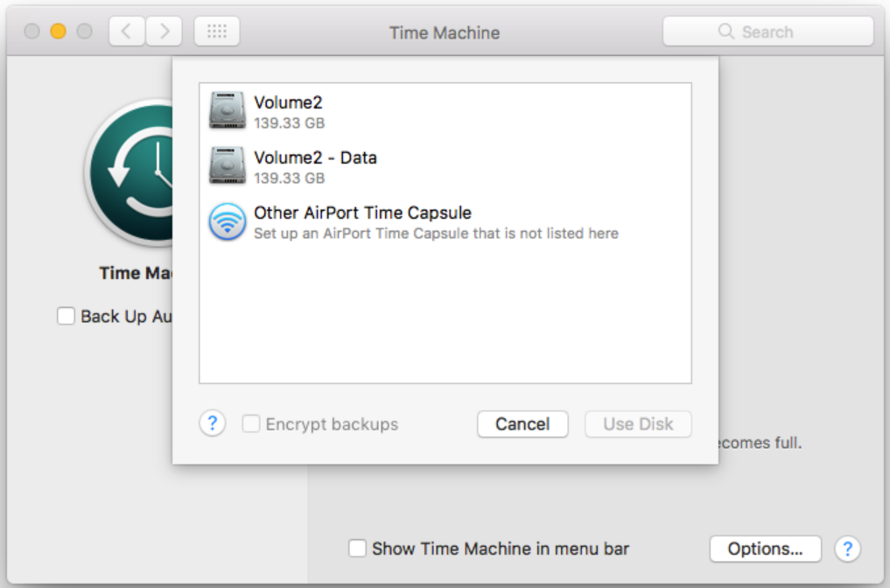The width and height of the screenshot is (890, 588).
Task: Click the magnifier icon in Search field
Action: pyautogui.click(x=725, y=31)
